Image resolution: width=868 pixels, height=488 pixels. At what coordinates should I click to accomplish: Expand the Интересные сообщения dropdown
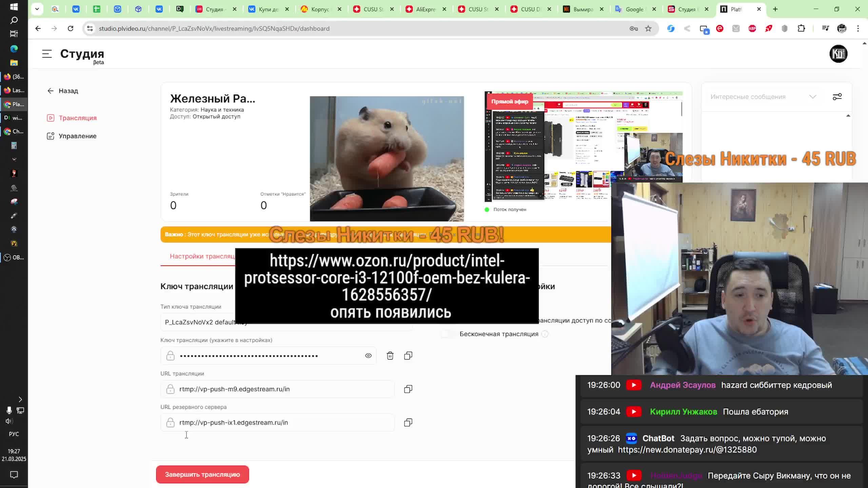(x=813, y=97)
